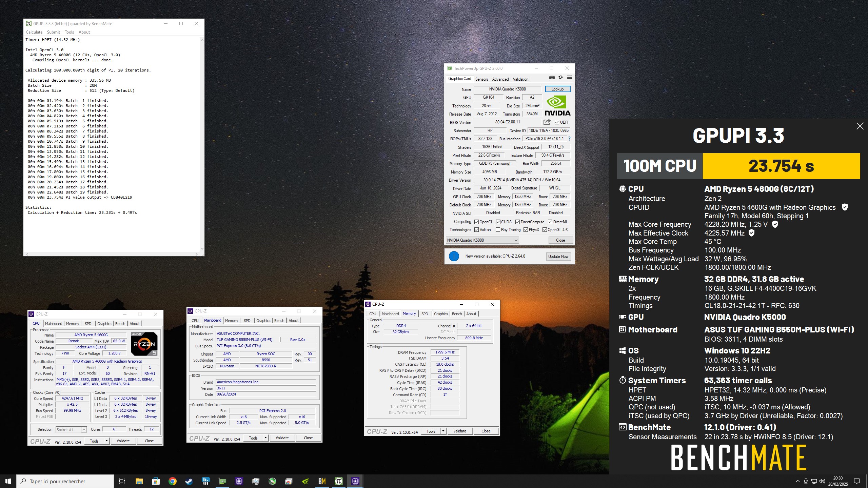Click the Close button in GPU-Z
This screenshot has height=488, width=868.
coord(560,240)
